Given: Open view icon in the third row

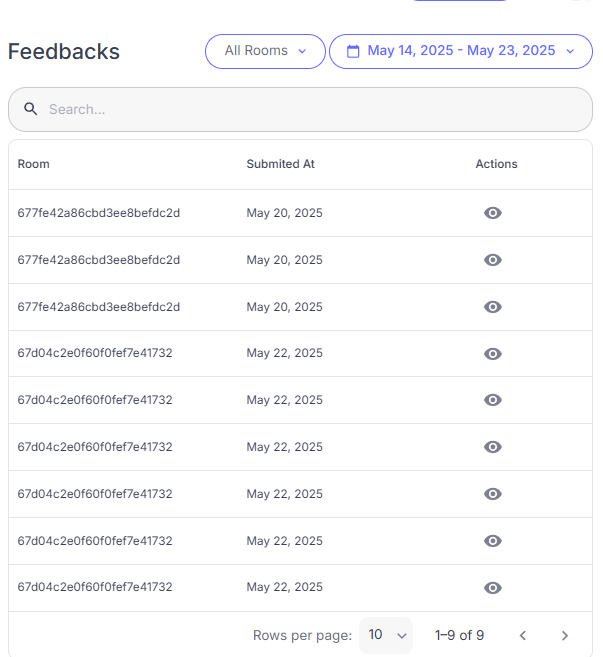Looking at the screenshot, I should coord(492,307).
